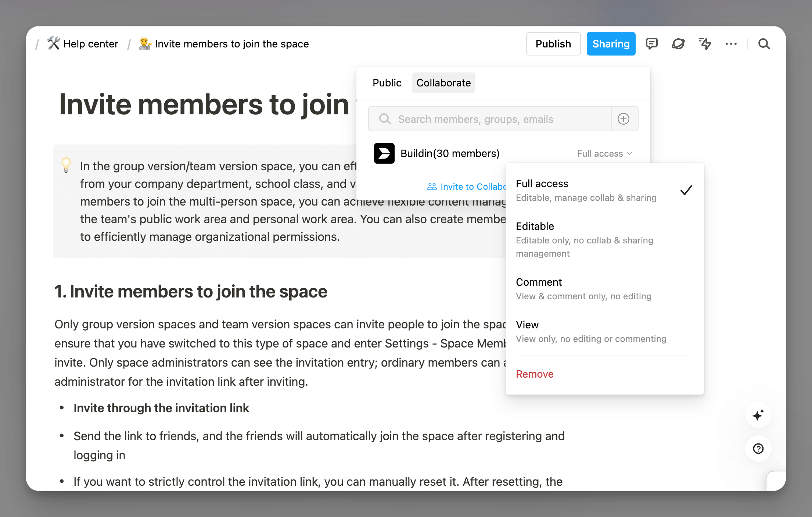Switch to the Collaborate tab
The width and height of the screenshot is (812, 517).
pyautogui.click(x=443, y=83)
